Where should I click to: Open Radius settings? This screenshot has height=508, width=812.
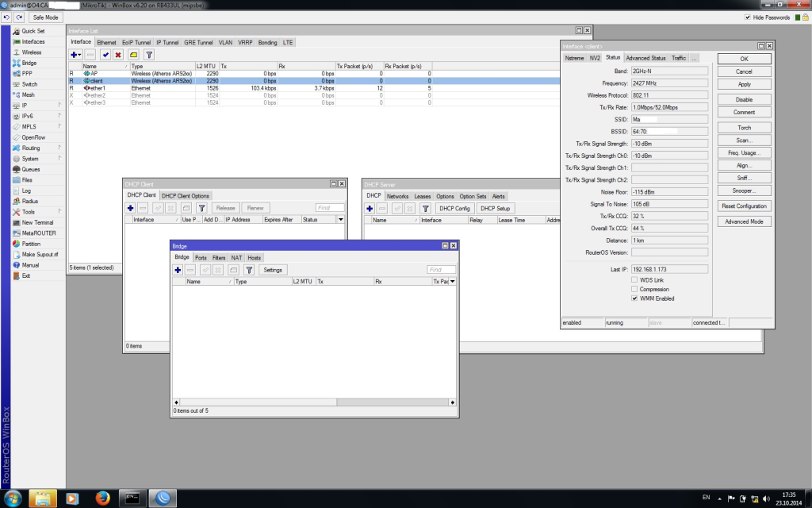[x=29, y=201]
